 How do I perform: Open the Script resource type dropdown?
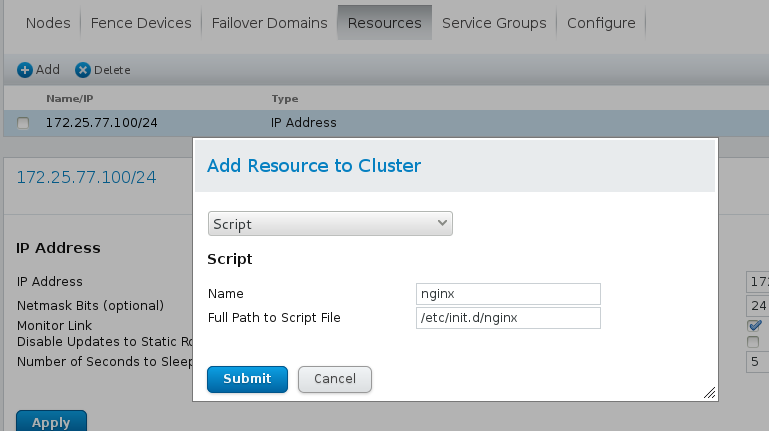(330, 224)
